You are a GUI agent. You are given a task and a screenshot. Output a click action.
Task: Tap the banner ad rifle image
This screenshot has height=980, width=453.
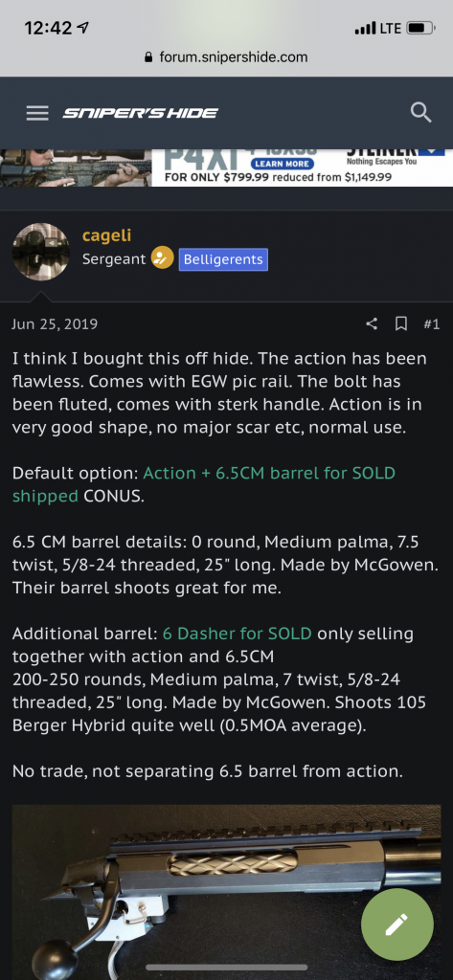coord(76,167)
